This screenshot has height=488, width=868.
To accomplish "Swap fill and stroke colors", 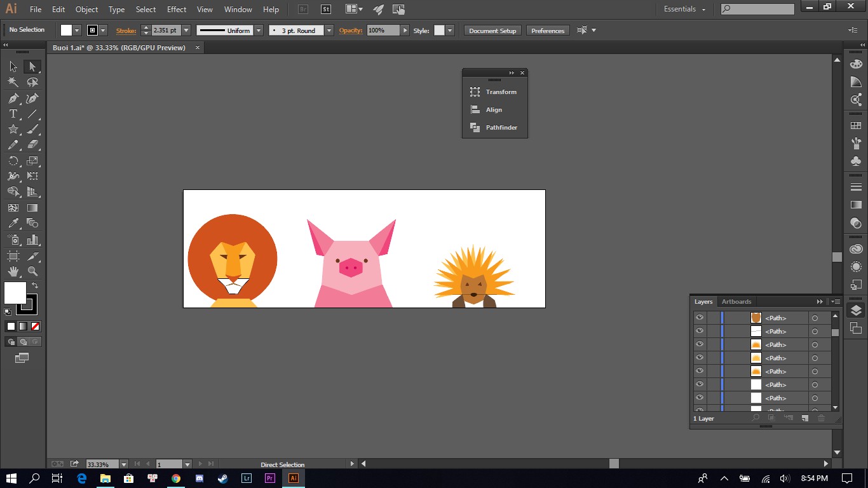I will [x=35, y=285].
